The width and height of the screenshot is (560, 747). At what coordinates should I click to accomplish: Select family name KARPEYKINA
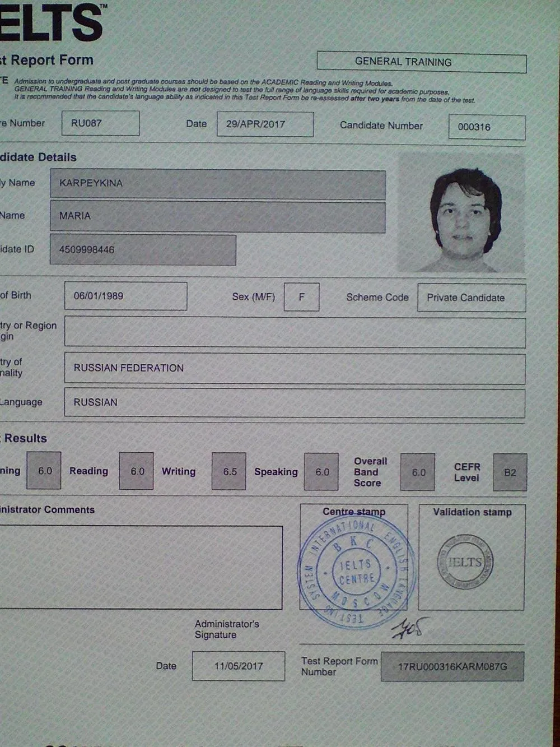(218, 184)
